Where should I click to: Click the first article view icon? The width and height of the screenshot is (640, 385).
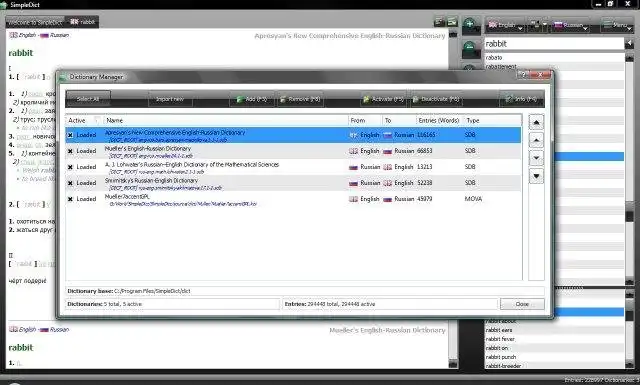(x=439, y=22)
